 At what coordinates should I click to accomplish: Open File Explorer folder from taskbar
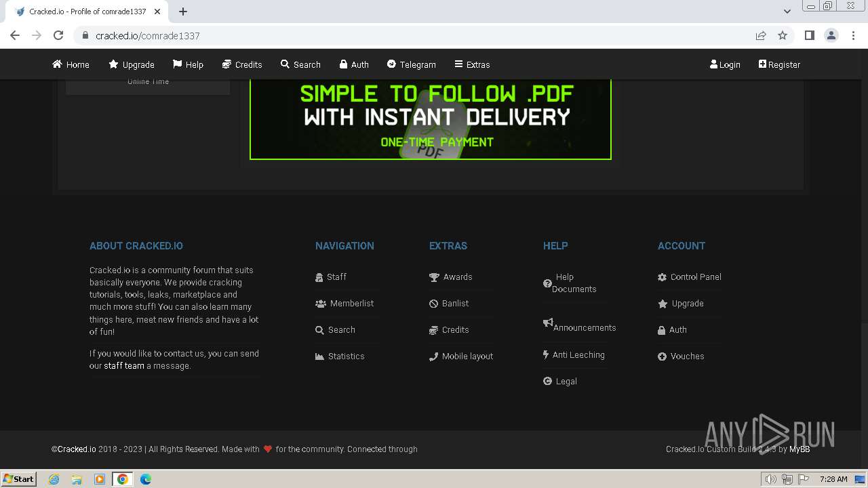[77, 479]
